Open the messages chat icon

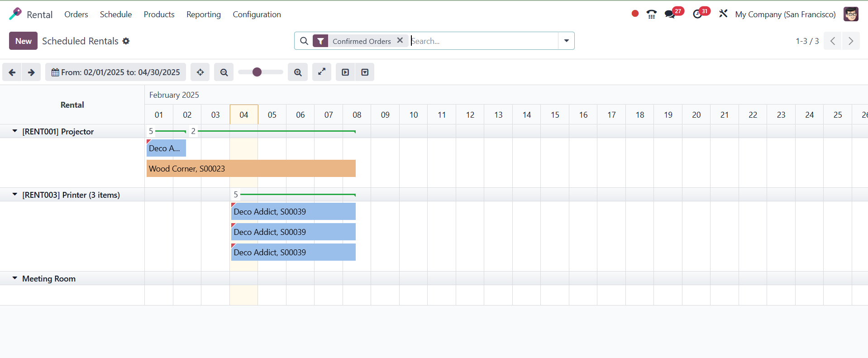[x=670, y=14]
